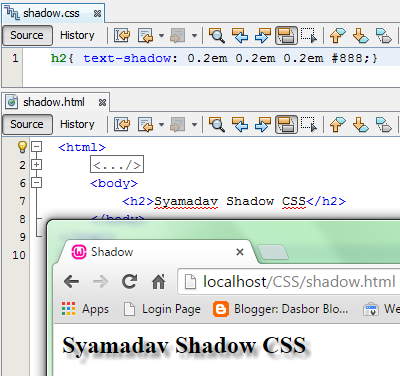Click Find Next Occurrence in shadow.css toolbar
The width and height of the screenshot is (400, 376).
(263, 35)
